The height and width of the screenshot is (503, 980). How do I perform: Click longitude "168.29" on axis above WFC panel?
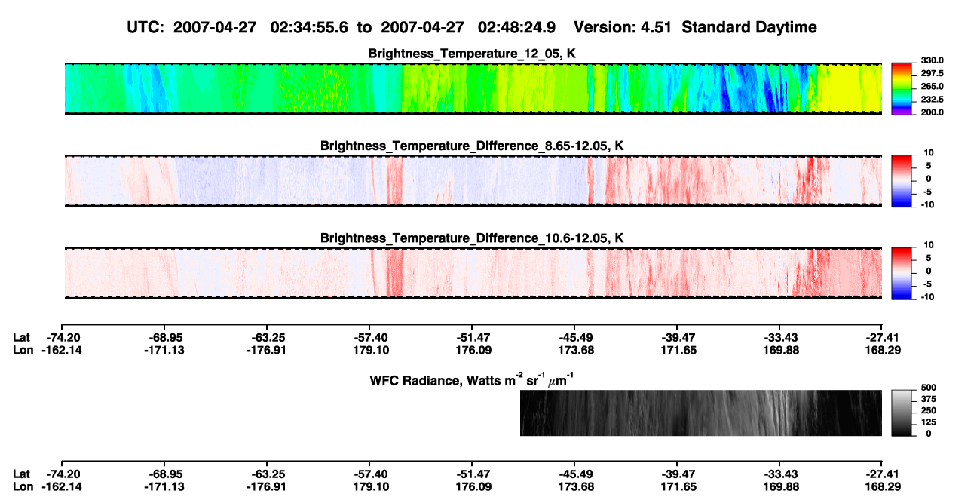point(882,350)
